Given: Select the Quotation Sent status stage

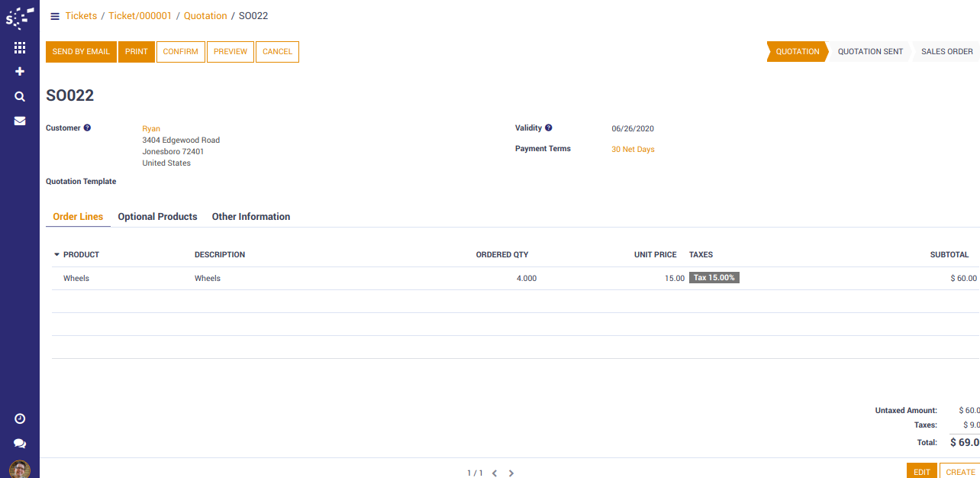Looking at the screenshot, I should pos(870,52).
